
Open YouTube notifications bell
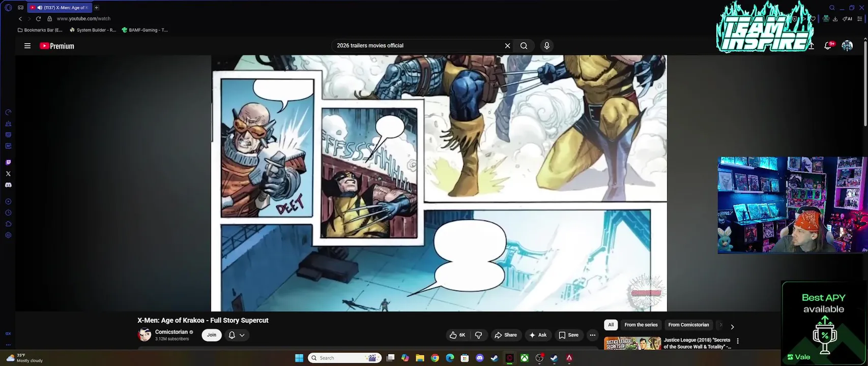coord(828,46)
